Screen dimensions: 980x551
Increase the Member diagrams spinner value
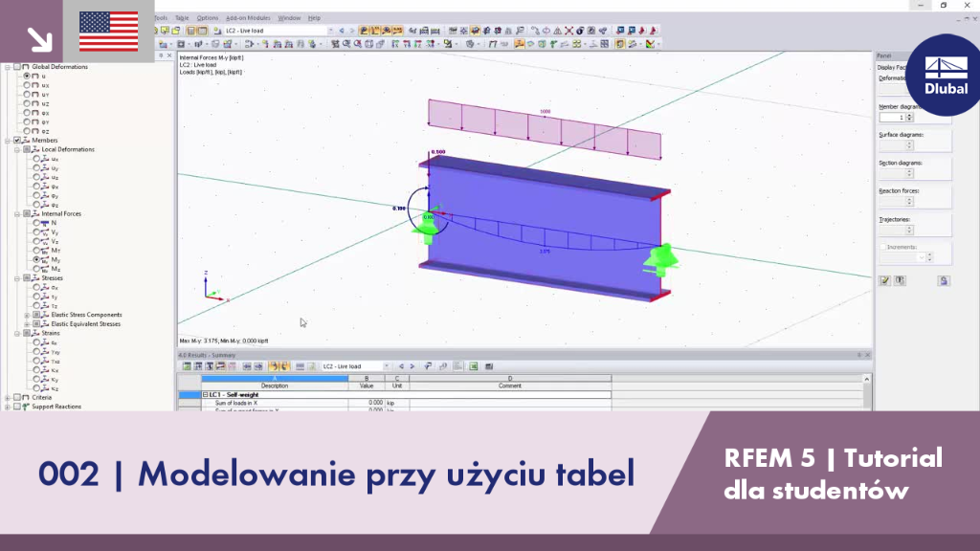tap(909, 115)
